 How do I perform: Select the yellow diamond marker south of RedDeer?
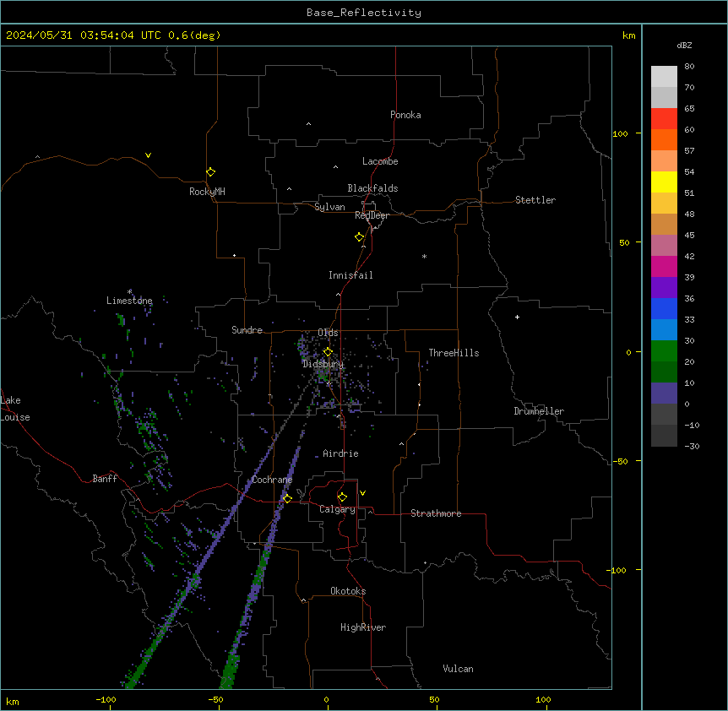click(360, 237)
